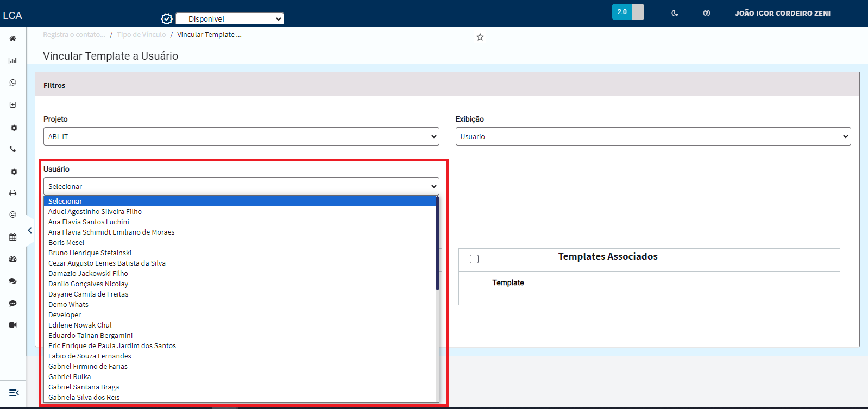Open the Projeto dropdown showing ABL IT
The image size is (868, 409).
241,136
